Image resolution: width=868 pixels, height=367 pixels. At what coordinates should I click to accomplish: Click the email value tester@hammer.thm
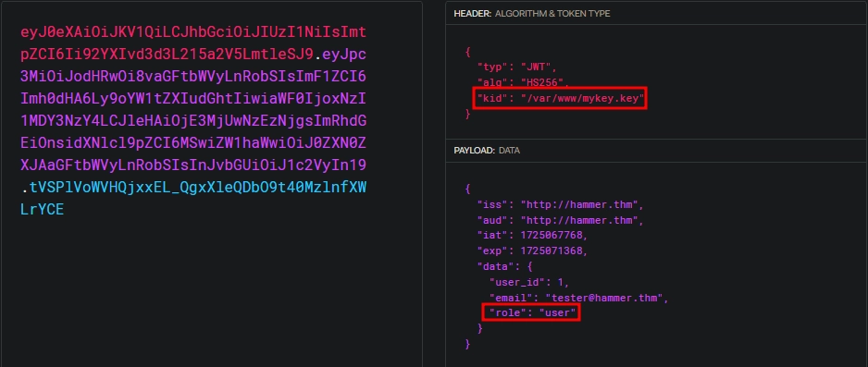[604, 298]
